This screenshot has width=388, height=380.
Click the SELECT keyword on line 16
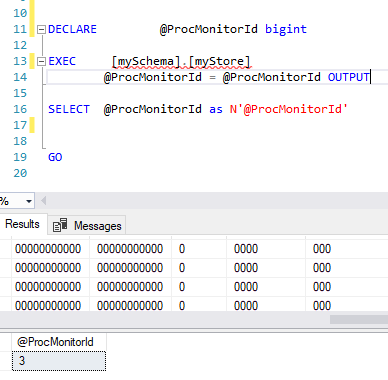coord(69,109)
